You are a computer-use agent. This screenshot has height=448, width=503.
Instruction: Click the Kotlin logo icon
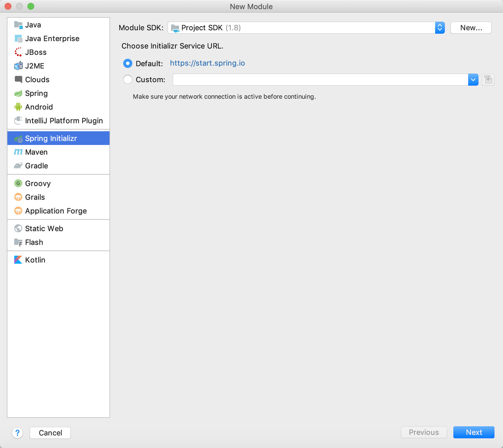pyautogui.click(x=18, y=260)
